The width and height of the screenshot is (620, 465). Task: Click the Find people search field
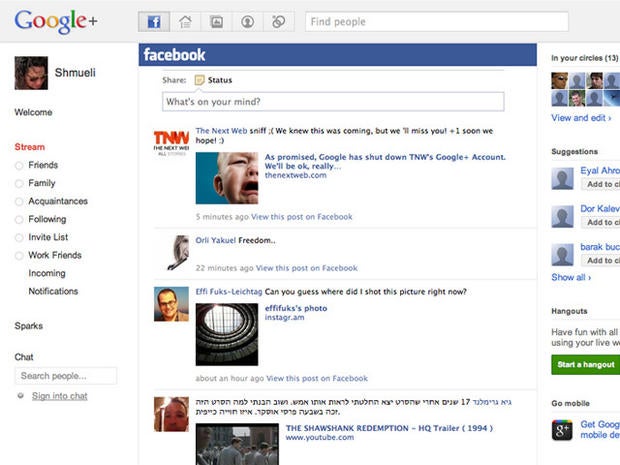tap(437, 22)
